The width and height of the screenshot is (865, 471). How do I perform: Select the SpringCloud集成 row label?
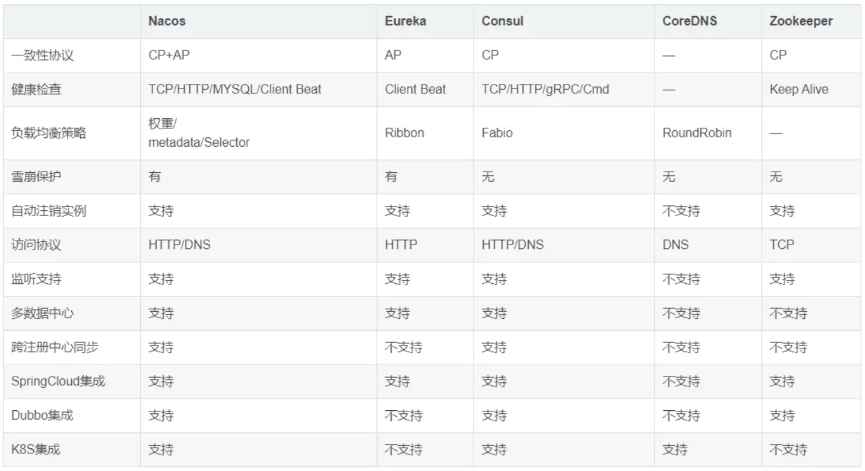(x=58, y=381)
